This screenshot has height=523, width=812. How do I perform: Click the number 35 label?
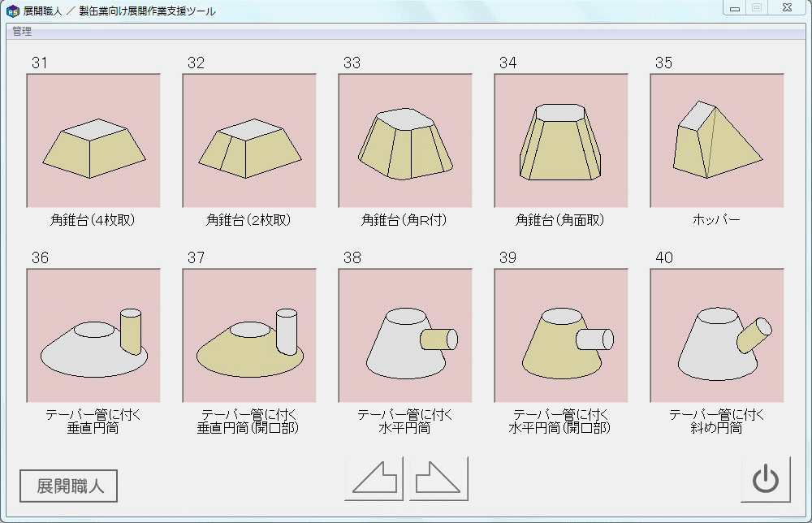point(663,63)
